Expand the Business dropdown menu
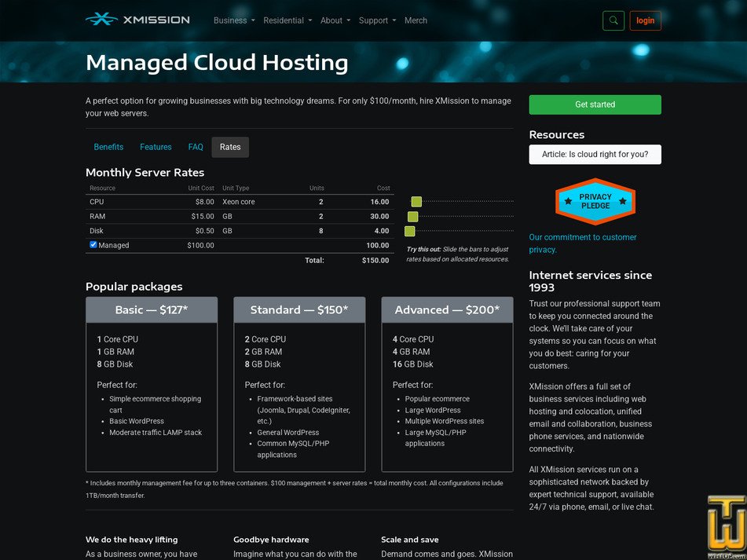The image size is (747, 560). point(234,20)
